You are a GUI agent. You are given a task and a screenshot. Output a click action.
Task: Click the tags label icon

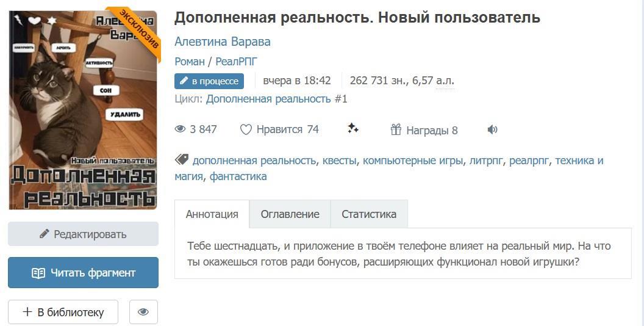click(x=182, y=160)
